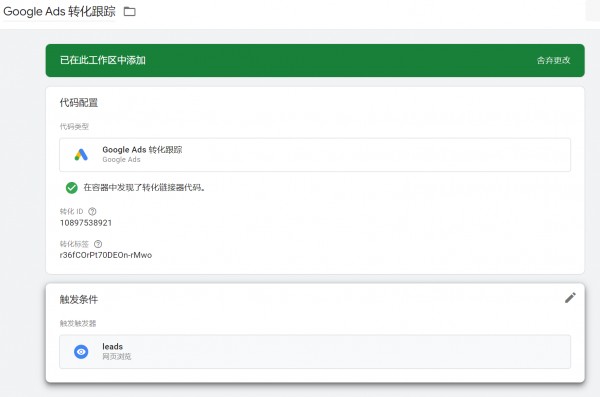Image resolution: width=600 pixels, height=397 pixels.
Task: Click the Google Ads logo icon
Action: 81,155
